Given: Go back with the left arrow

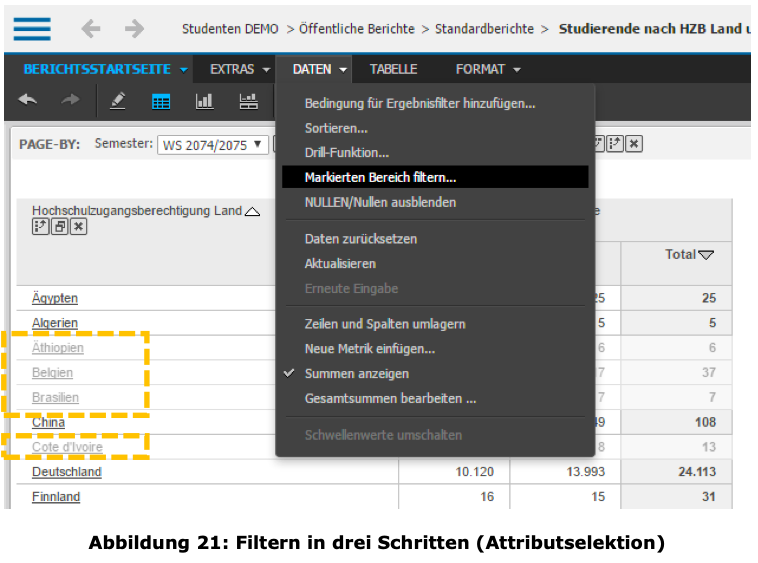Looking at the screenshot, I should tap(91, 29).
